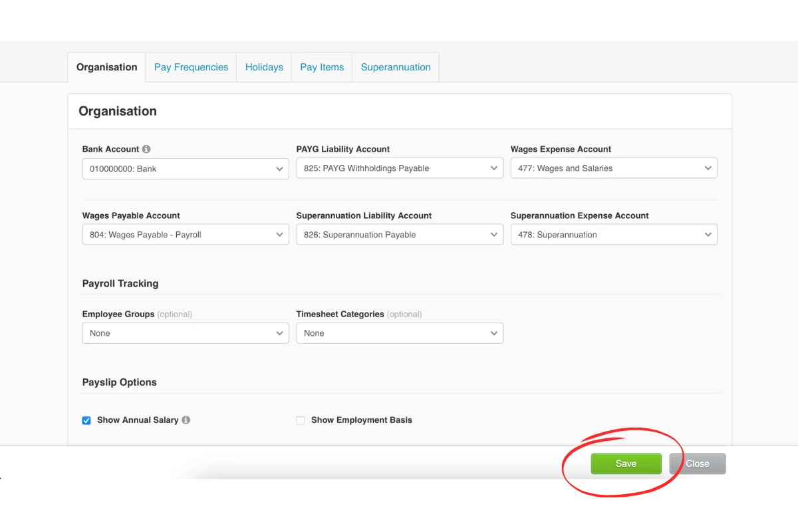Click the Payslip Options heading
Viewport: 798px width, 532px height.
coord(120,382)
